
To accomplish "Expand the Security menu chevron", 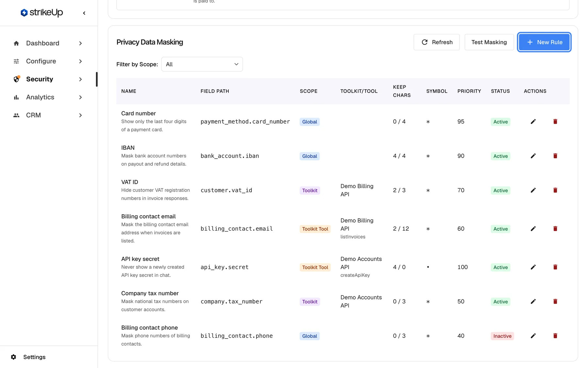I will (x=80, y=79).
